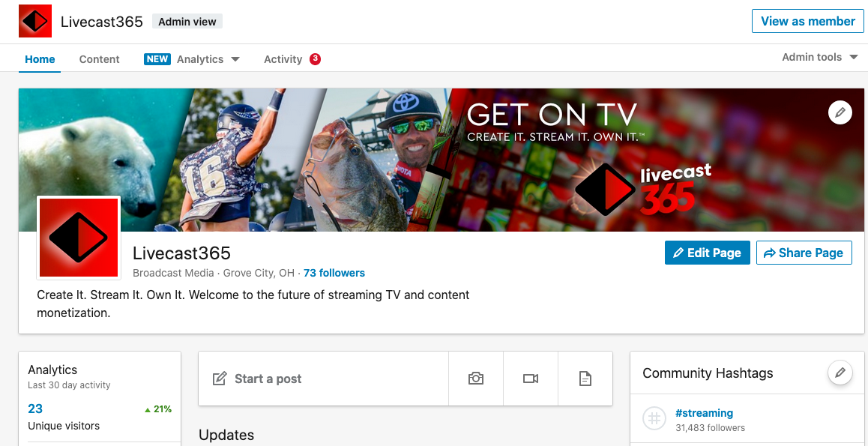868x446 pixels.
Task: Open the #streaming hashtag link
Action: (704, 413)
